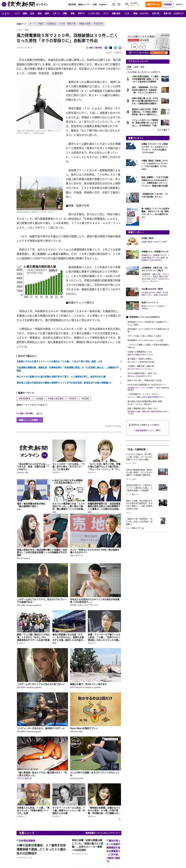Share the article on Facebook
Viewport: 186px width, 868px height.
tap(106, 48)
